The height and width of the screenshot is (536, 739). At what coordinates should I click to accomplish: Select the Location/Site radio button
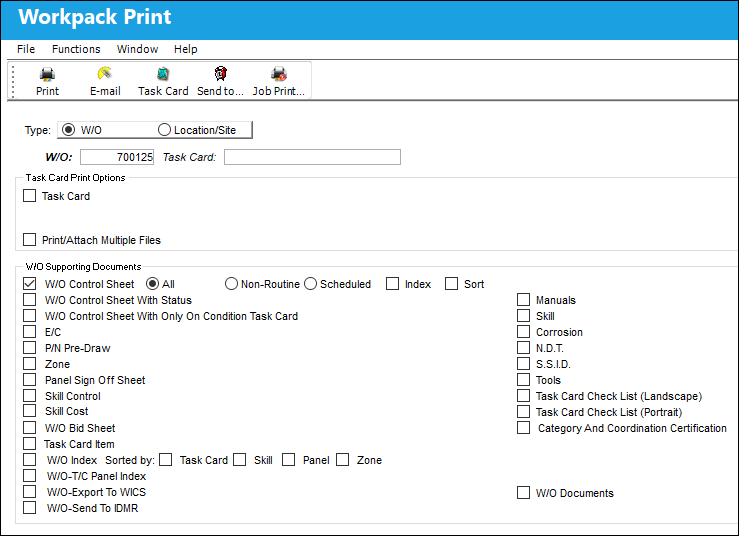pyautogui.click(x=164, y=130)
